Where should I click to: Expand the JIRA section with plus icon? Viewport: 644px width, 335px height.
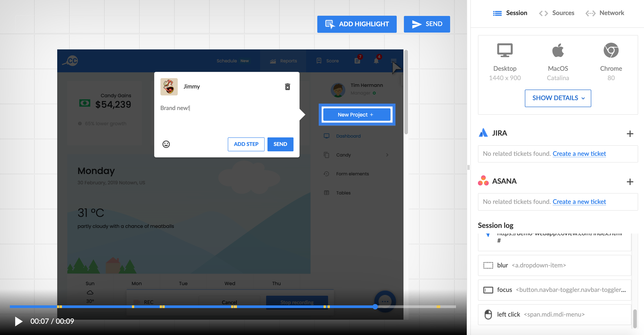630,134
